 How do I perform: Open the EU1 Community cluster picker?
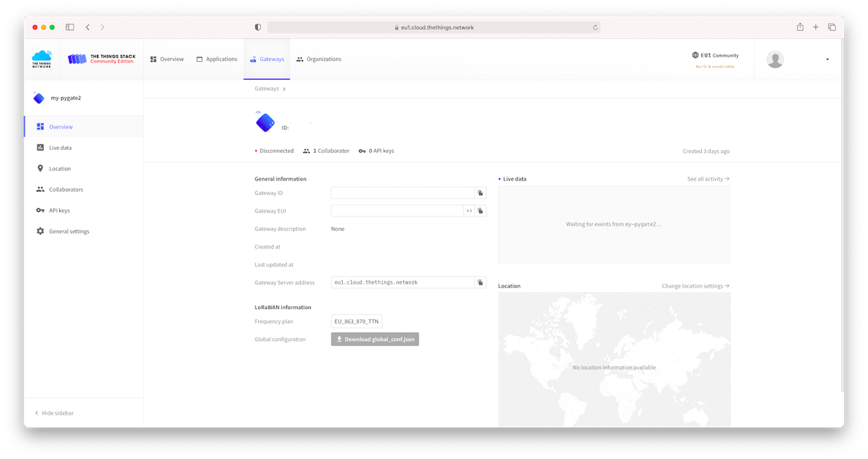coord(715,56)
